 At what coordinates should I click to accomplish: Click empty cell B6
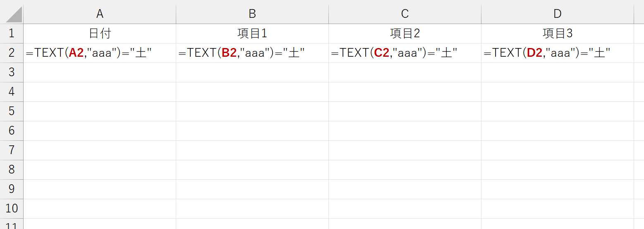point(252,131)
